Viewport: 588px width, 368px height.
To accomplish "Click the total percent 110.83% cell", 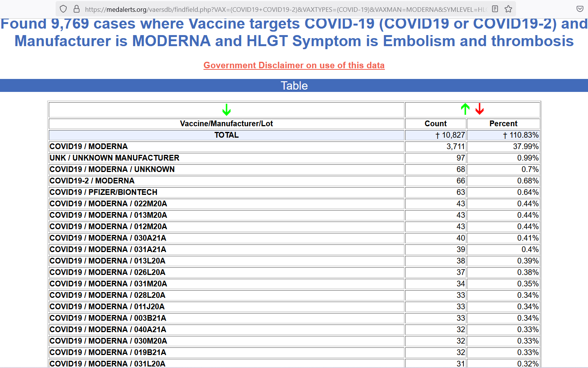I will 503,135.
